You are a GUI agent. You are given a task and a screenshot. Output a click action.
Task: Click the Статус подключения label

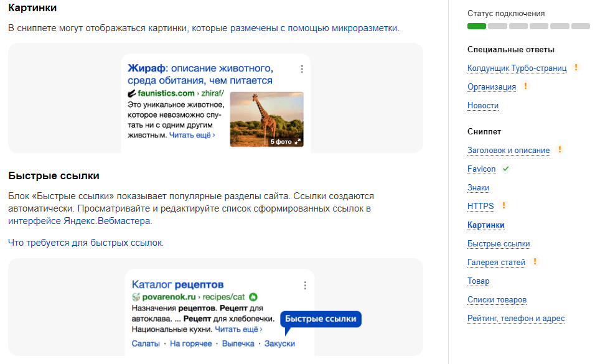tap(506, 13)
